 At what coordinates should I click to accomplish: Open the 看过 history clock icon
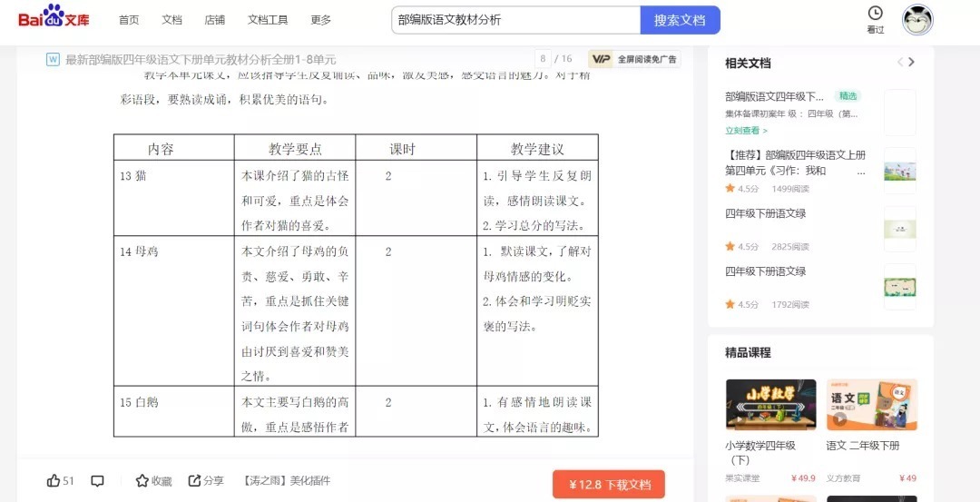[876, 13]
